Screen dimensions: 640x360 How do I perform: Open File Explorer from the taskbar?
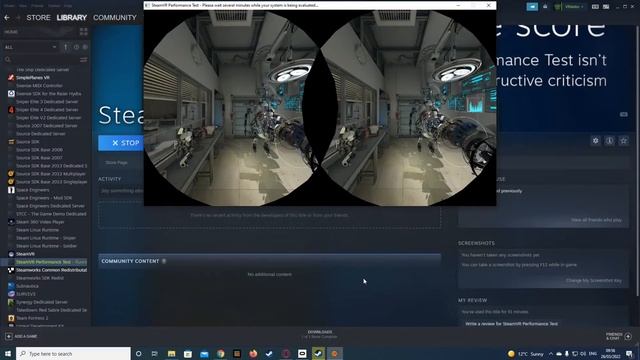point(171,353)
